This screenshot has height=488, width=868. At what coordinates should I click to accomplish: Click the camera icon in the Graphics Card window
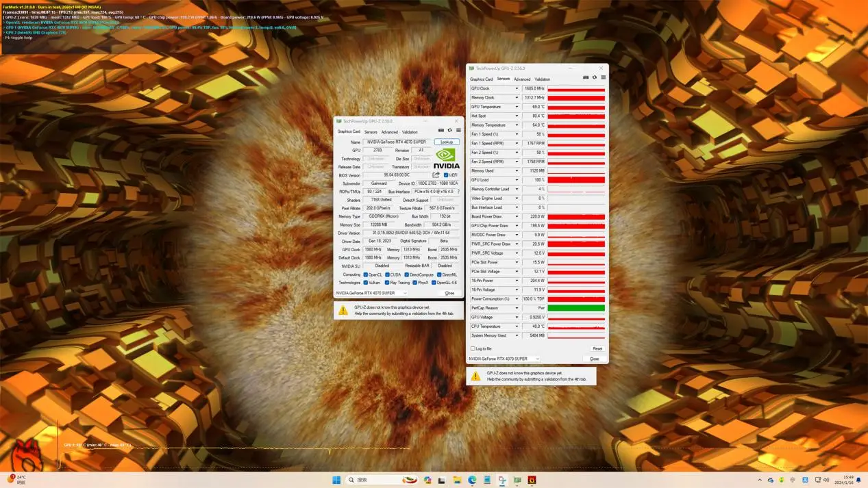(441, 130)
